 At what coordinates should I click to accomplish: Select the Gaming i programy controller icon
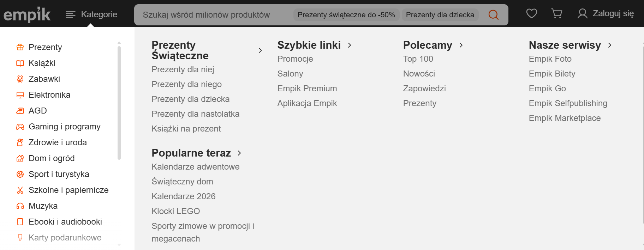pyautogui.click(x=20, y=126)
